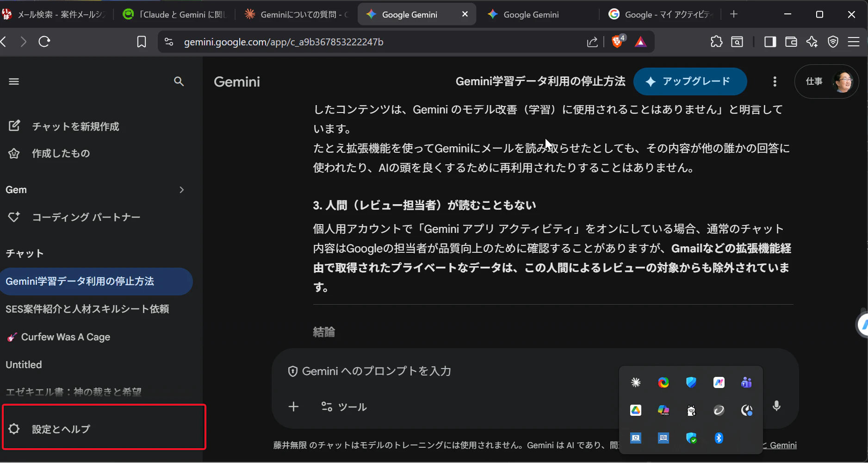Switch to the Geminiについての質問 tab
This screenshot has height=463, width=868.
click(297, 14)
